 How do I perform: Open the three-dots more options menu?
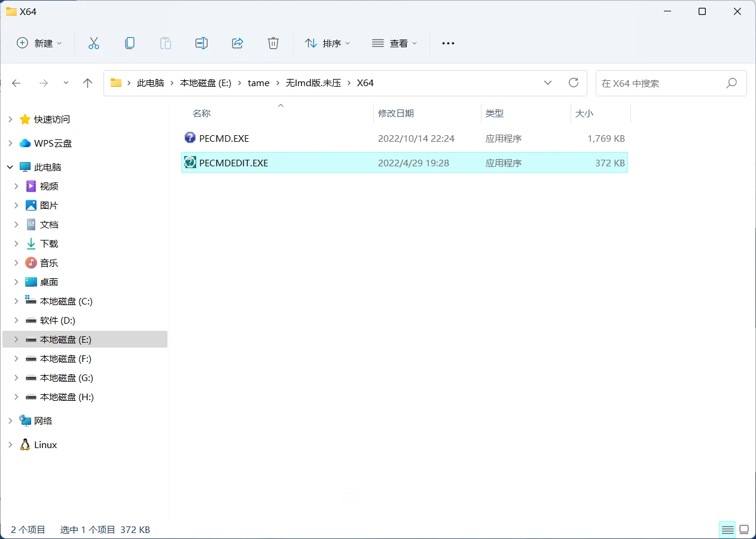point(448,43)
